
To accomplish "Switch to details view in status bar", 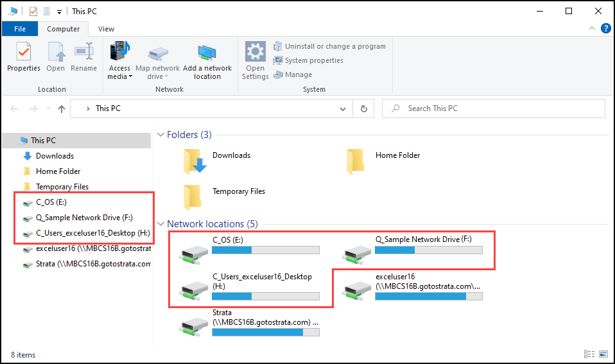I will click(589, 354).
